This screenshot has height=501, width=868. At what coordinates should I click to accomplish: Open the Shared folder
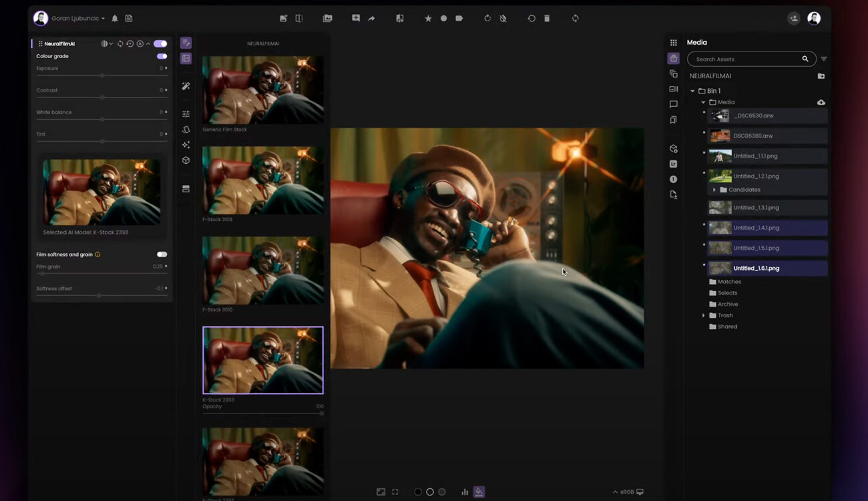point(723,327)
